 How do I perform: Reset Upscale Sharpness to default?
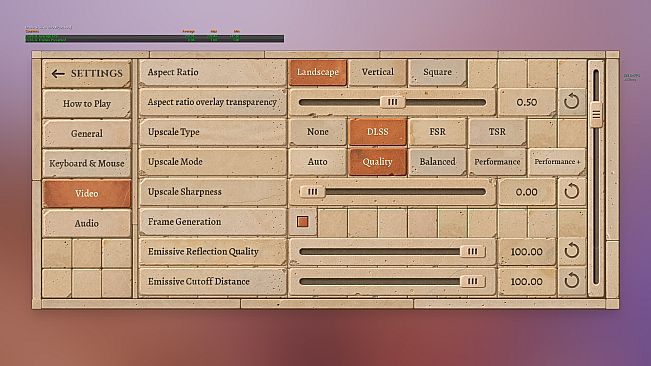click(x=572, y=192)
